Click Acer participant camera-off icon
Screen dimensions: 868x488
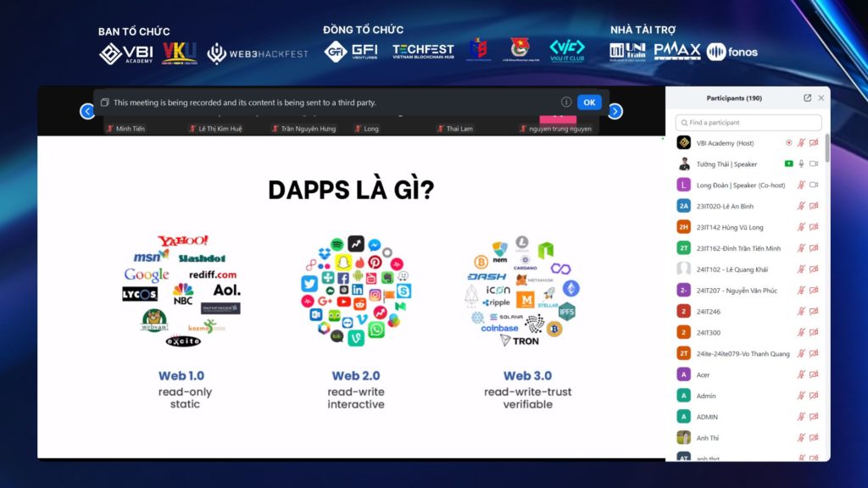pyautogui.click(x=814, y=374)
